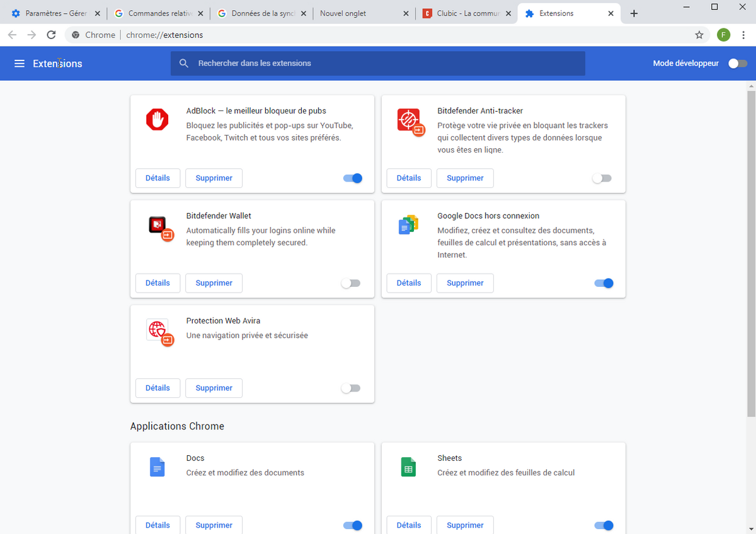Screen dimensions: 756x534
Task: Enable Mode développeur
Action: (x=737, y=63)
